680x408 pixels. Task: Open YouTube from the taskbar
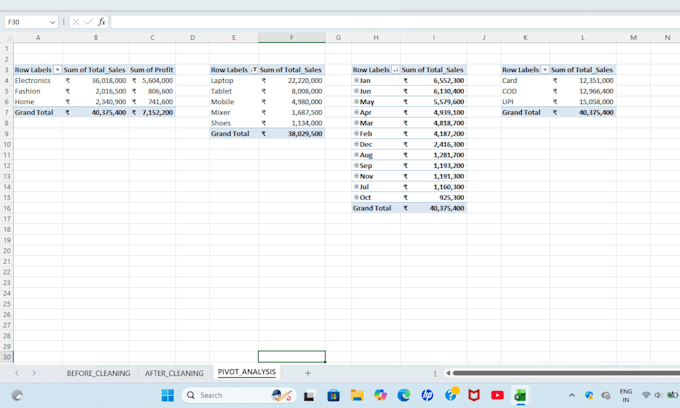tap(497, 395)
